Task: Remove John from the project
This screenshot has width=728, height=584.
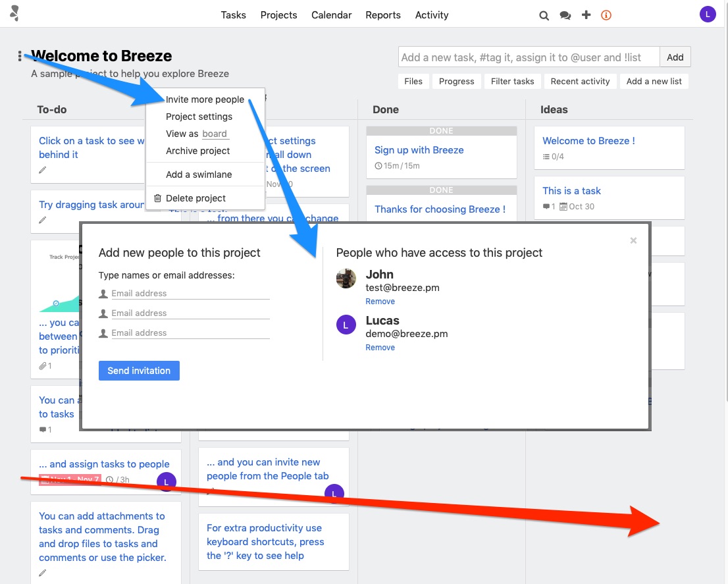Action: pyautogui.click(x=380, y=302)
